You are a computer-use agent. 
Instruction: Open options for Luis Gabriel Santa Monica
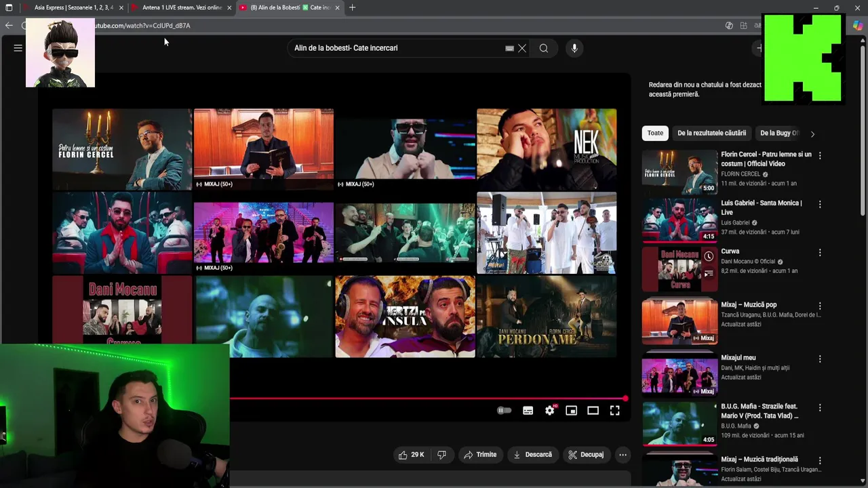pos(820,204)
